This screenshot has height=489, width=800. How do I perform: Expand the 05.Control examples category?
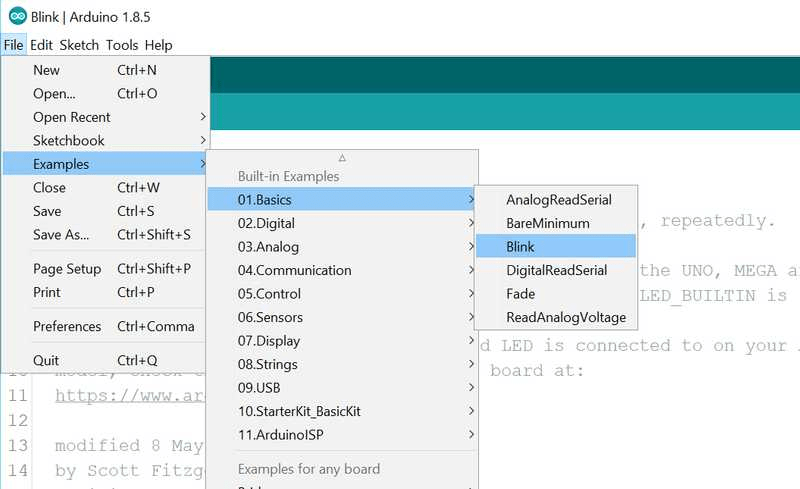342,294
